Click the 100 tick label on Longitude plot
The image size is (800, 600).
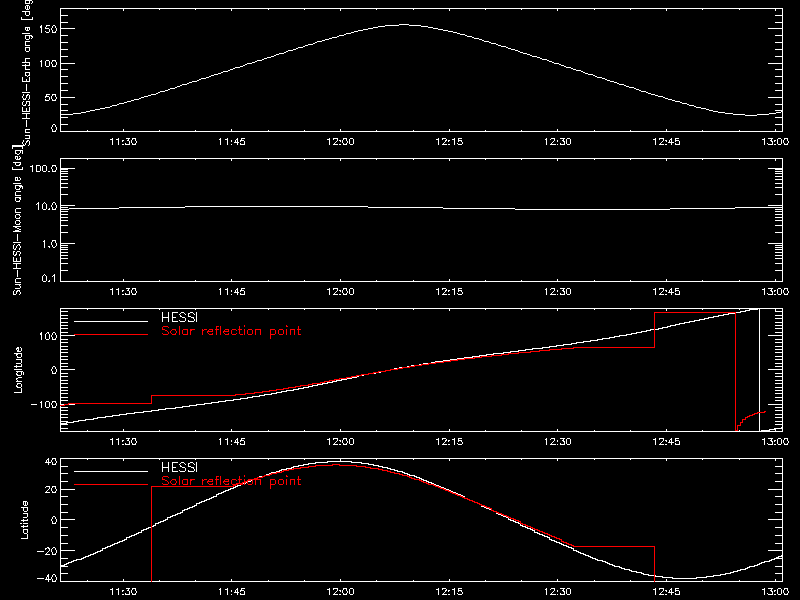[47, 336]
